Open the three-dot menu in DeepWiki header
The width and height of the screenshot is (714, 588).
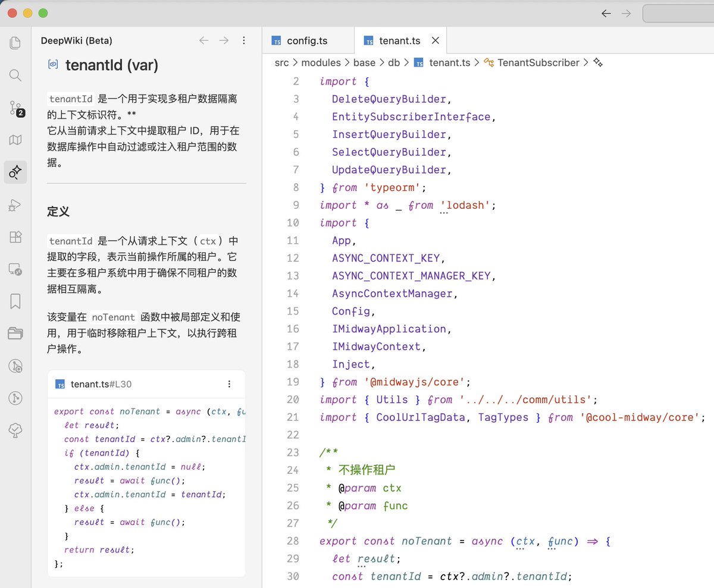coord(244,40)
